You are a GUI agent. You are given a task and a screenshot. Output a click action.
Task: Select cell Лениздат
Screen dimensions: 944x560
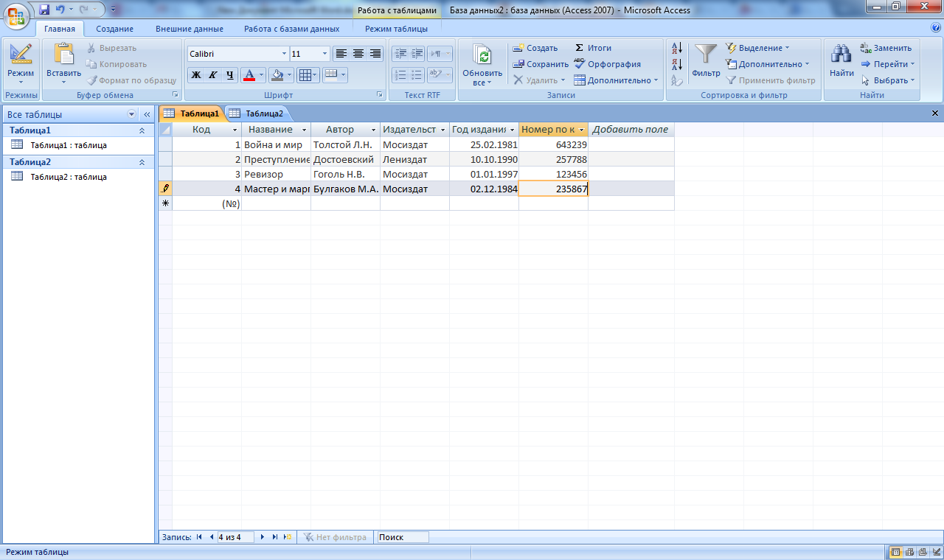[414, 159]
